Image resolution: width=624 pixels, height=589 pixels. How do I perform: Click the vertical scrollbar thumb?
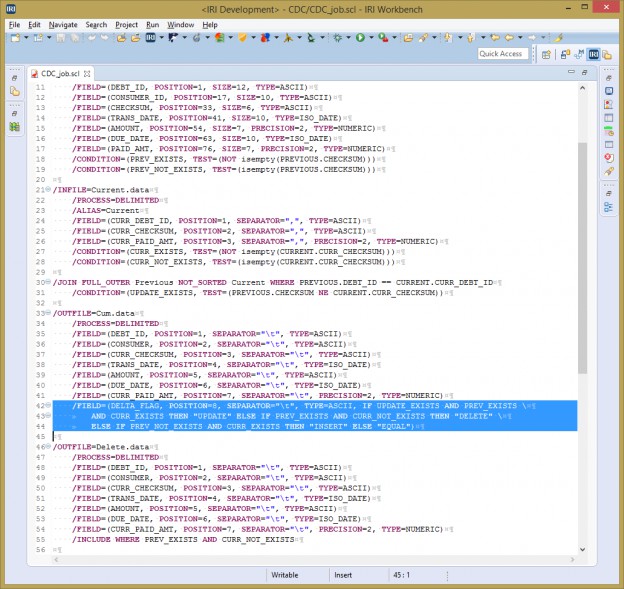coord(582,258)
